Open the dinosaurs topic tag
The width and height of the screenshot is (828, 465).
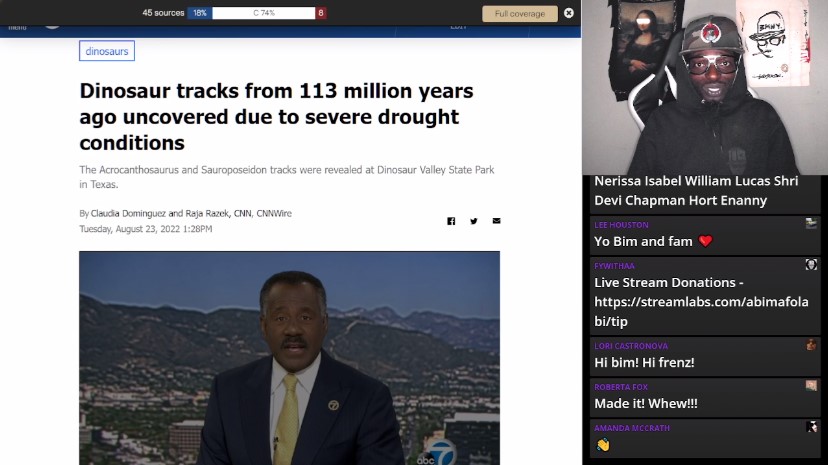coord(106,51)
